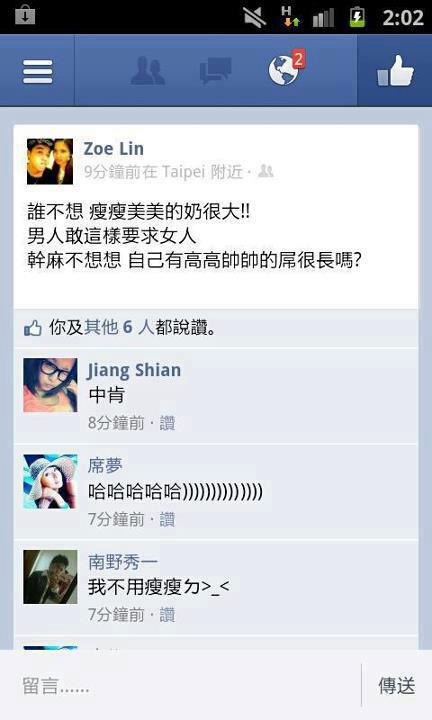Viewport: 432px width, 720px height.
Task: Open 南野秀一's avatar thumbnail
Action: point(50,577)
